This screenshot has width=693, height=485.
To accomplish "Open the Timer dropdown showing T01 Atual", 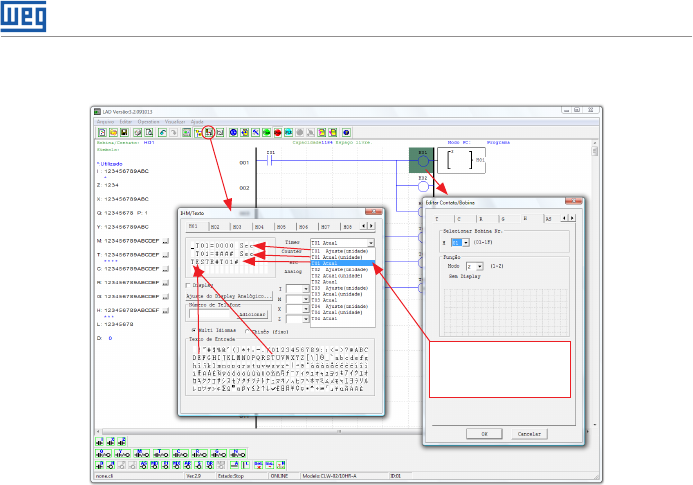I will coord(370,242).
